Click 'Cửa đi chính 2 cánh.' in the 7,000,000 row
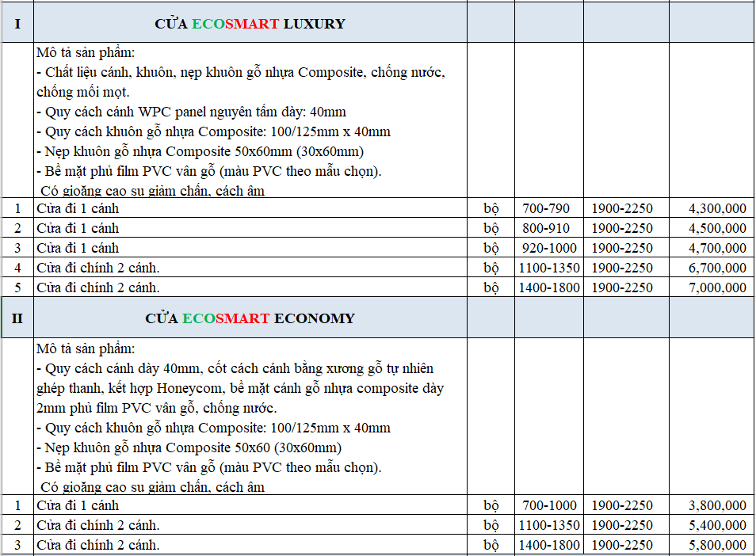 coord(98,288)
